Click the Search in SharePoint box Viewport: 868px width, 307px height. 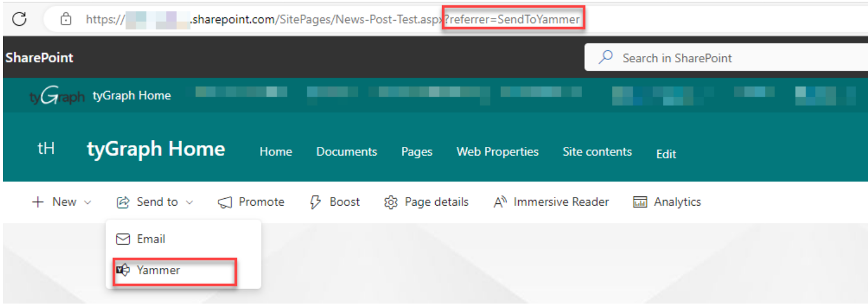726,58
